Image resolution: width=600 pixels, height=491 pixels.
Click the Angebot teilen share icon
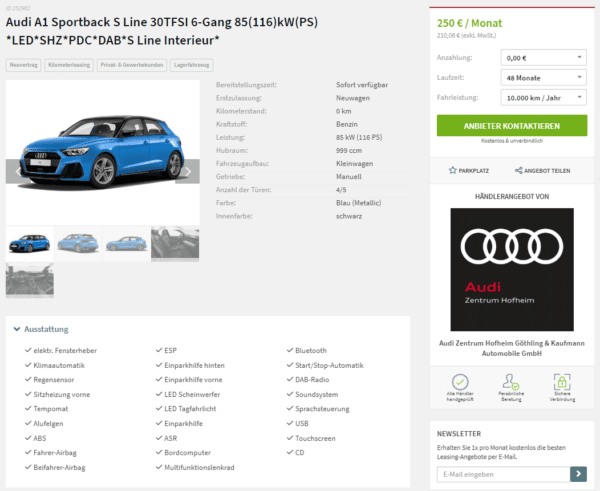pyautogui.click(x=518, y=170)
